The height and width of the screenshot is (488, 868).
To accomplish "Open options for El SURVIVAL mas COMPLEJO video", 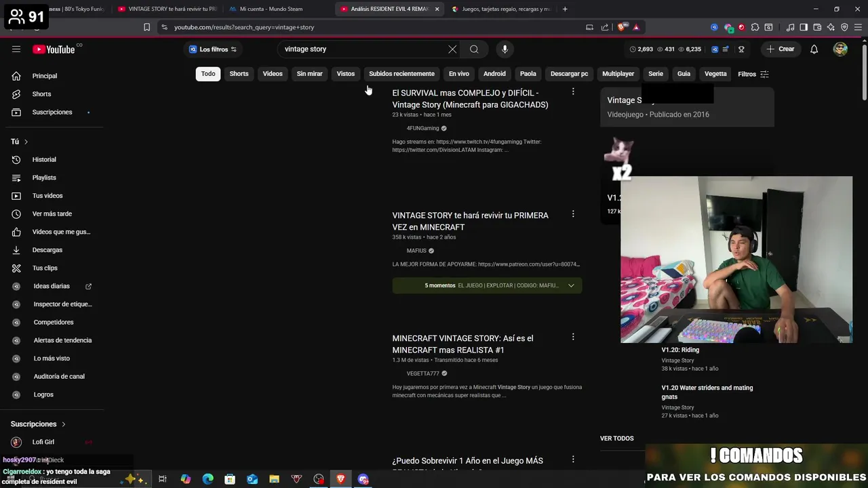I will point(573,91).
